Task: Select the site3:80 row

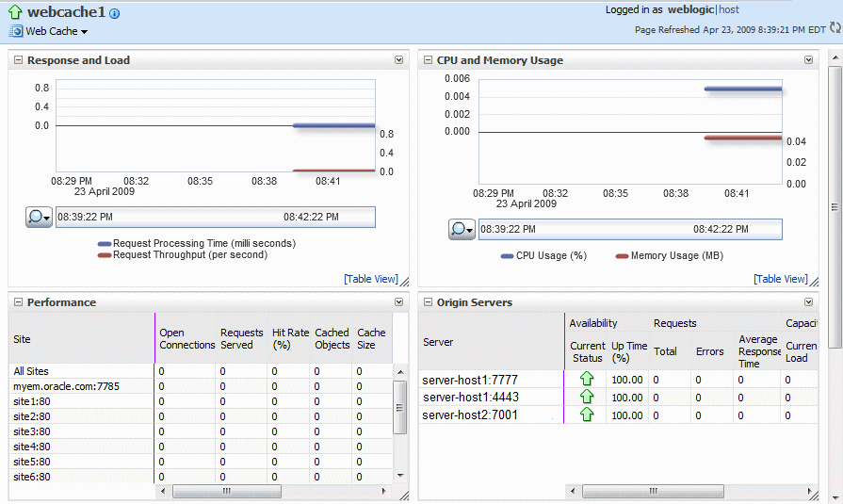Action: pyautogui.click(x=200, y=431)
